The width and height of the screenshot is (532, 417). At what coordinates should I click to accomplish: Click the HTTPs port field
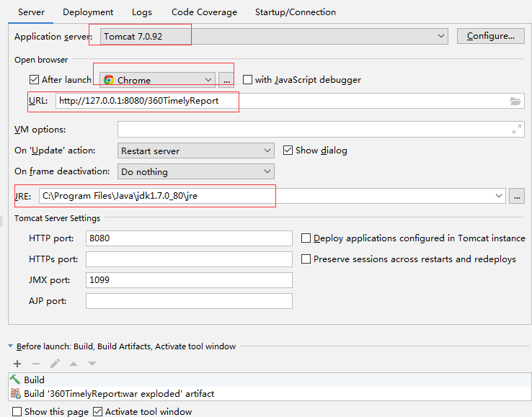189,259
